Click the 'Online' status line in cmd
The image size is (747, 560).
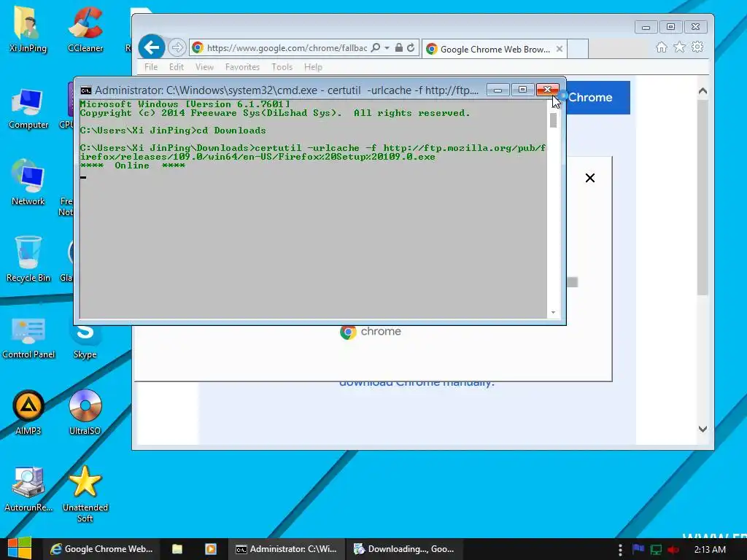pos(133,166)
